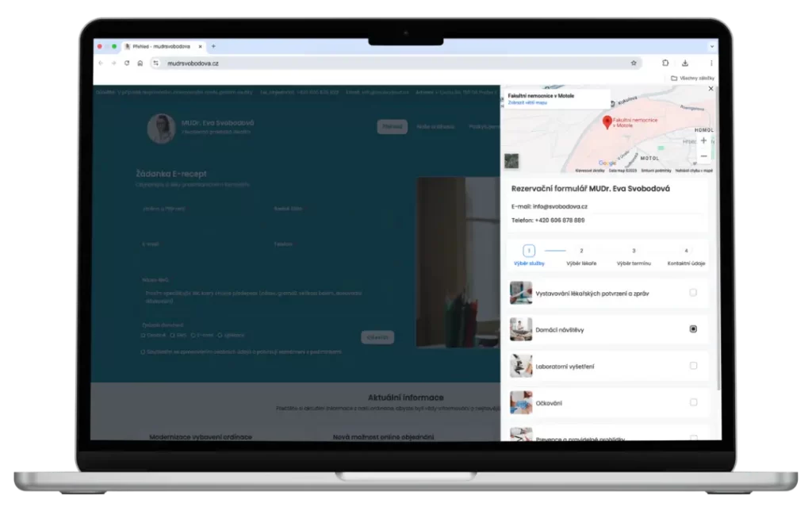Open the browser extensions puzzle icon

(665, 63)
